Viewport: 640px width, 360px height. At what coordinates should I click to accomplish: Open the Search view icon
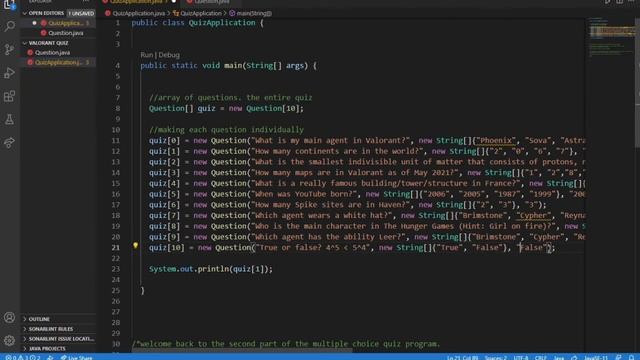coord(9,27)
